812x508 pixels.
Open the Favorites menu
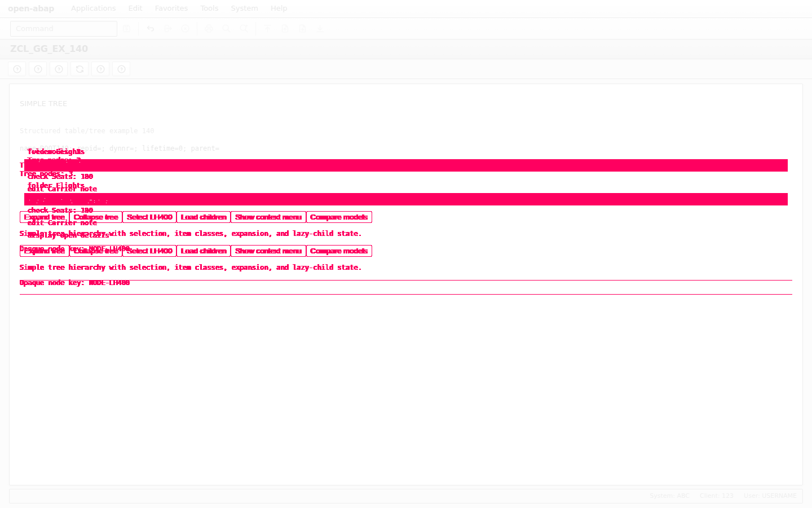(171, 8)
